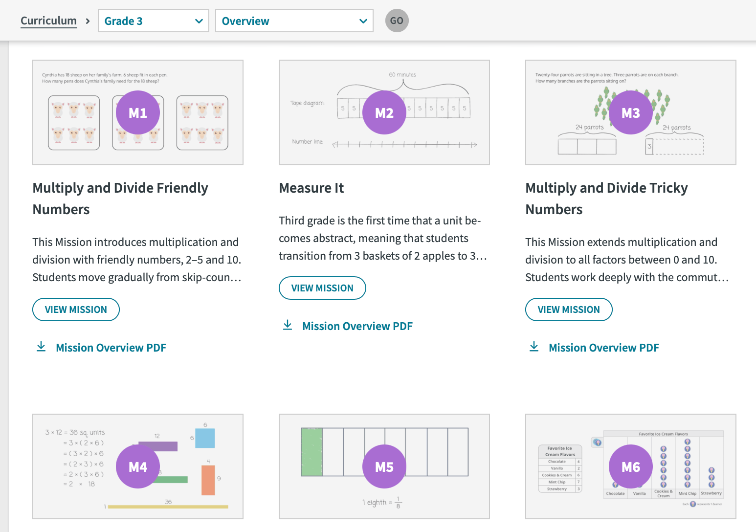Viewport: 756px width, 532px height.
Task: Click the Overview dropdown arrow
Action: 363,21
